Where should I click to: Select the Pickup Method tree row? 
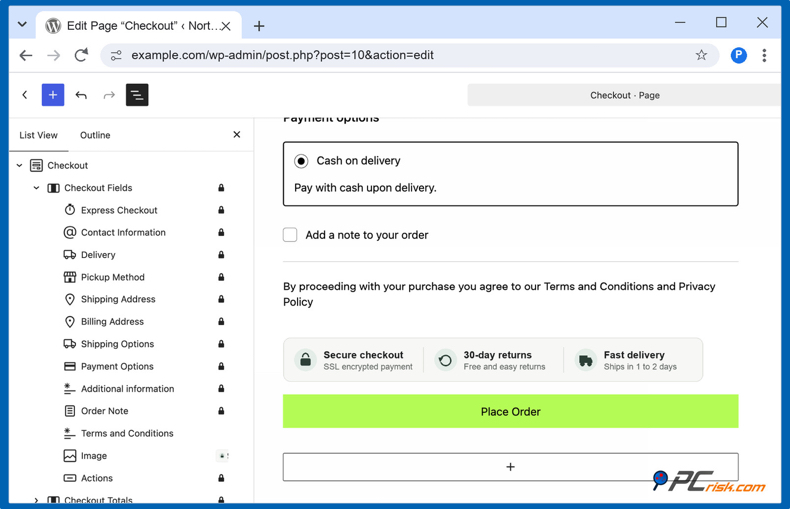(x=112, y=277)
